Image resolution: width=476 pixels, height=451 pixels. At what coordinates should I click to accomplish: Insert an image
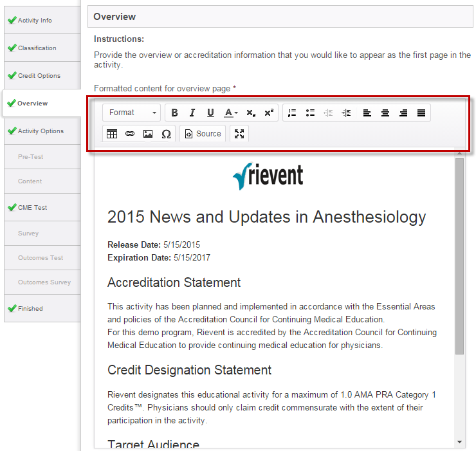point(148,134)
